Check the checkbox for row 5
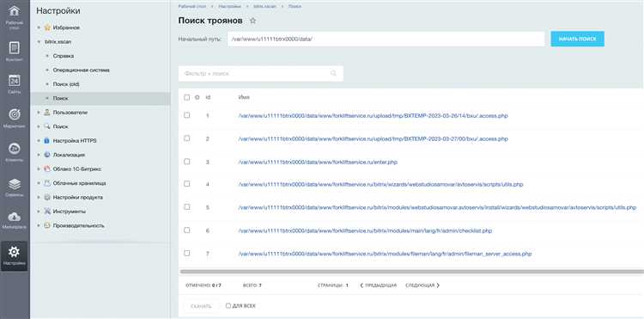The height and width of the screenshot is (319, 644). tap(187, 206)
